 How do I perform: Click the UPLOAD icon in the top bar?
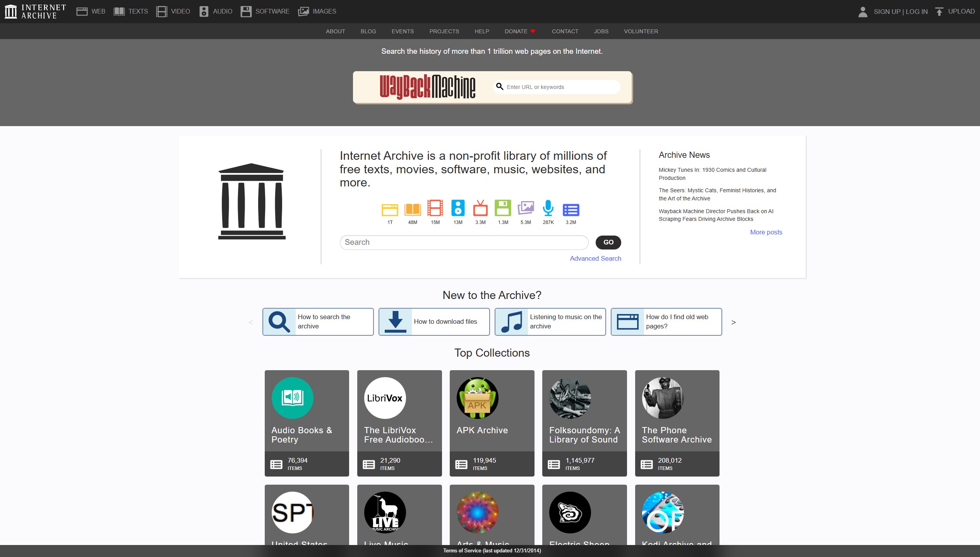point(939,12)
